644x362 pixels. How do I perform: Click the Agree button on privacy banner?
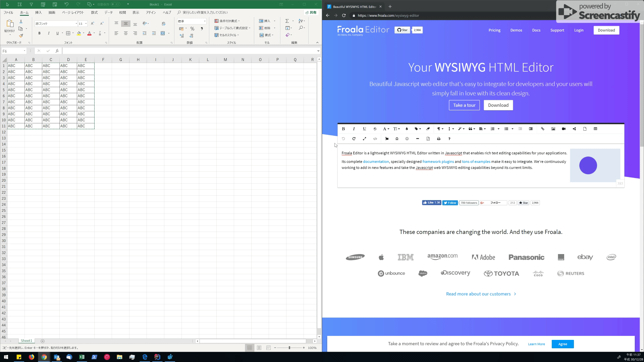tap(562, 344)
